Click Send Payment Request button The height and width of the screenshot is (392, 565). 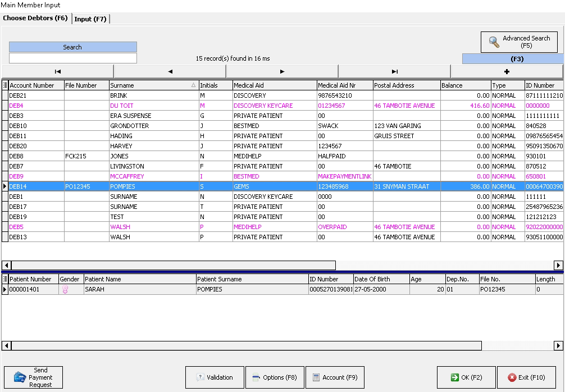(x=33, y=377)
